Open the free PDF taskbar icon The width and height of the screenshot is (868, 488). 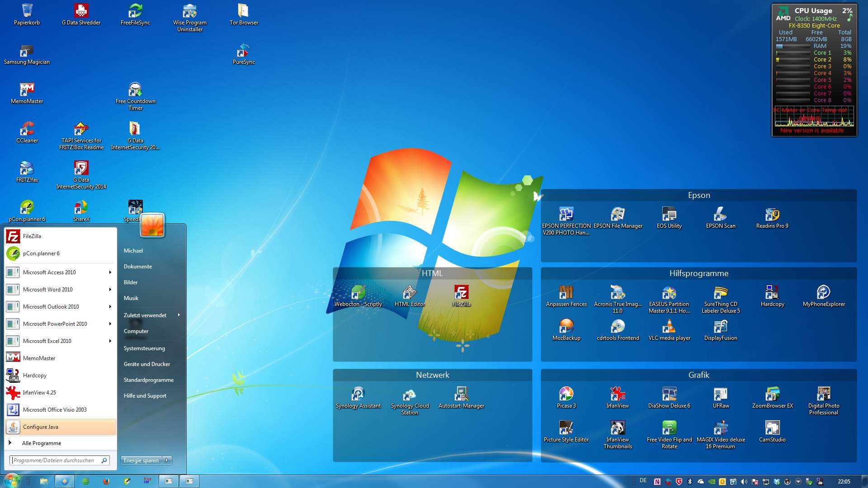(x=147, y=481)
